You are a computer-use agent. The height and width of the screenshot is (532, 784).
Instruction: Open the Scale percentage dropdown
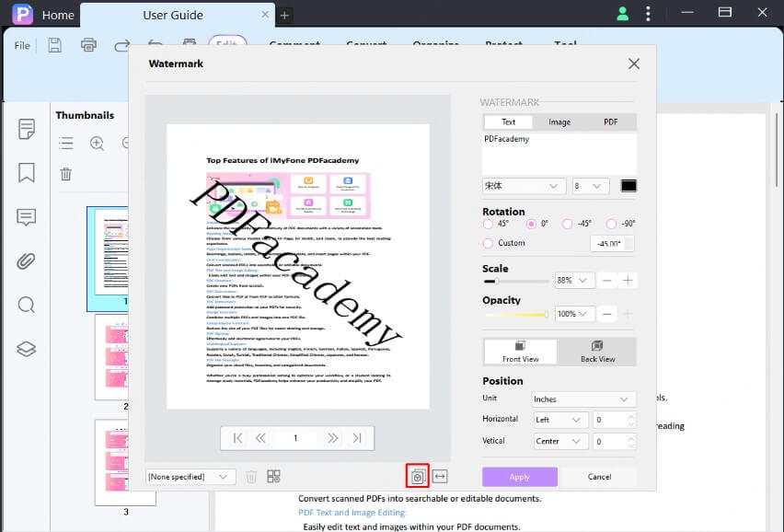point(574,281)
